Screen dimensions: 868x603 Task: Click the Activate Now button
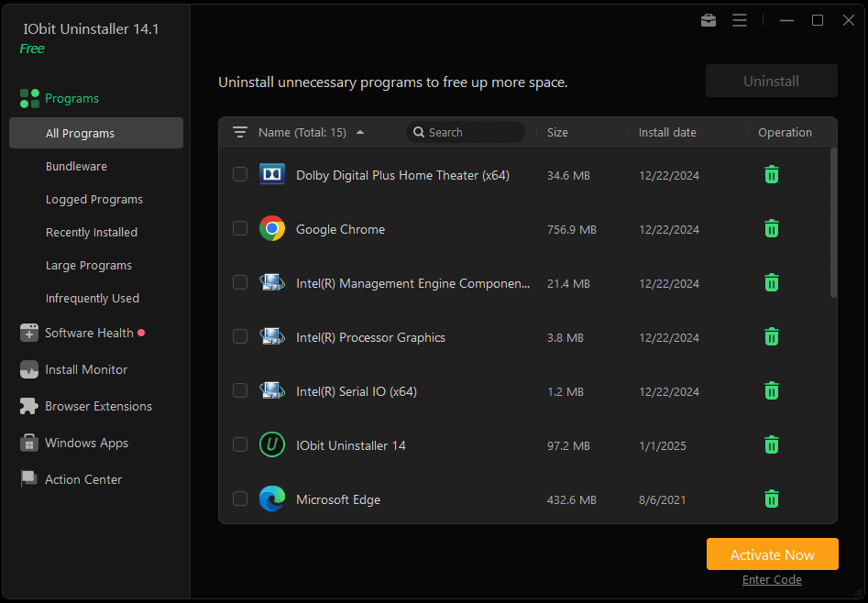click(773, 554)
